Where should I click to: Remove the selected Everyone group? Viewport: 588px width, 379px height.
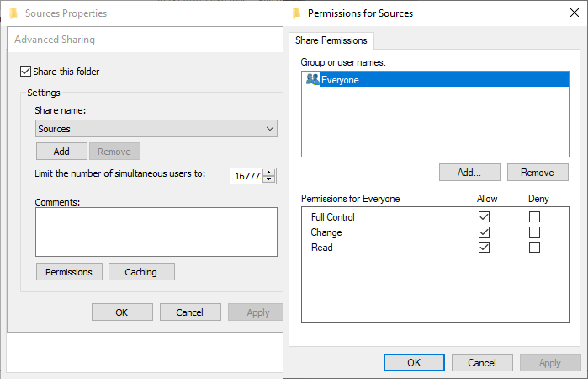538,173
